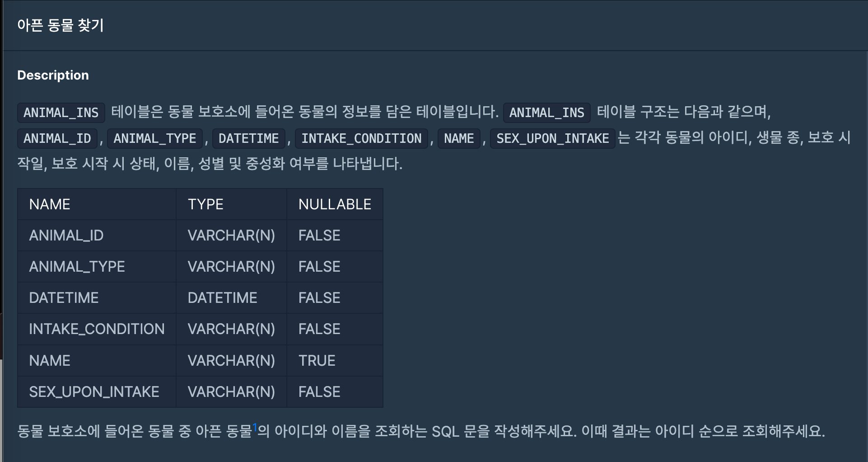The width and height of the screenshot is (868, 462).
Task: Click the TRUE value in NULLABLE column
Action: click(317, 361)
